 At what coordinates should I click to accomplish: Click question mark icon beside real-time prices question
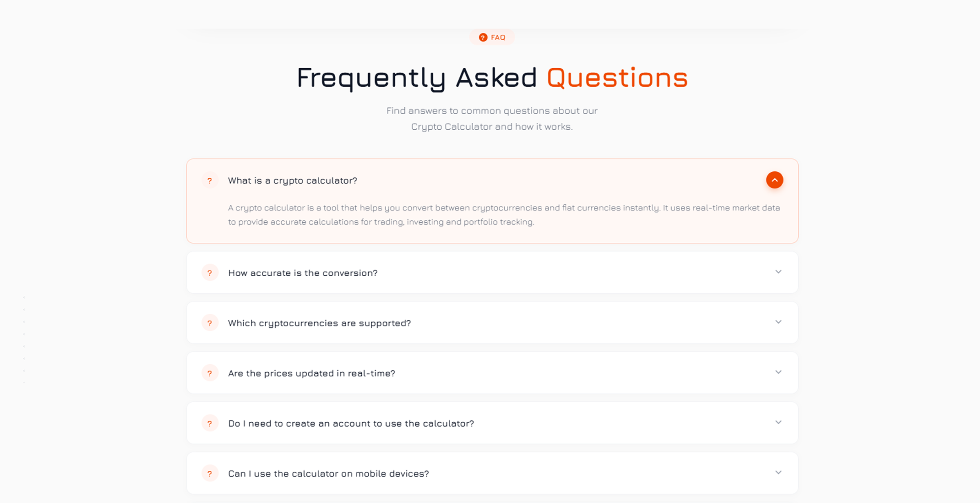(209, 373)
